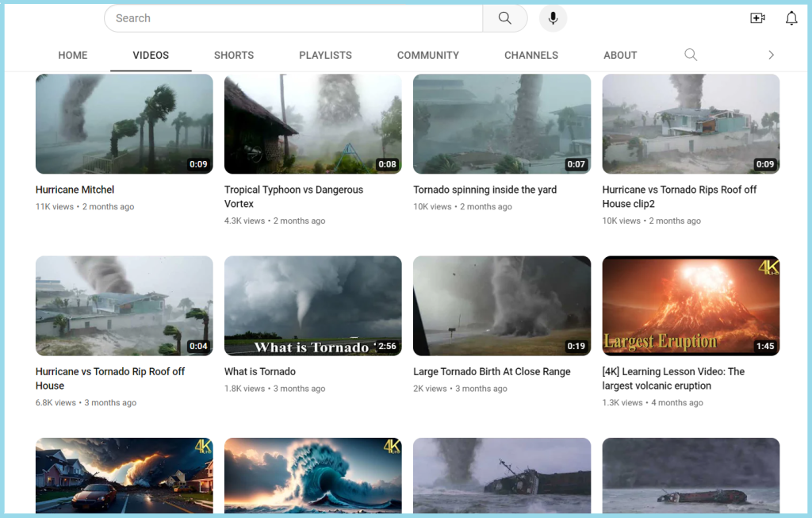Click the Hurricane Mitchel title
812x518 pixels.
75,190
